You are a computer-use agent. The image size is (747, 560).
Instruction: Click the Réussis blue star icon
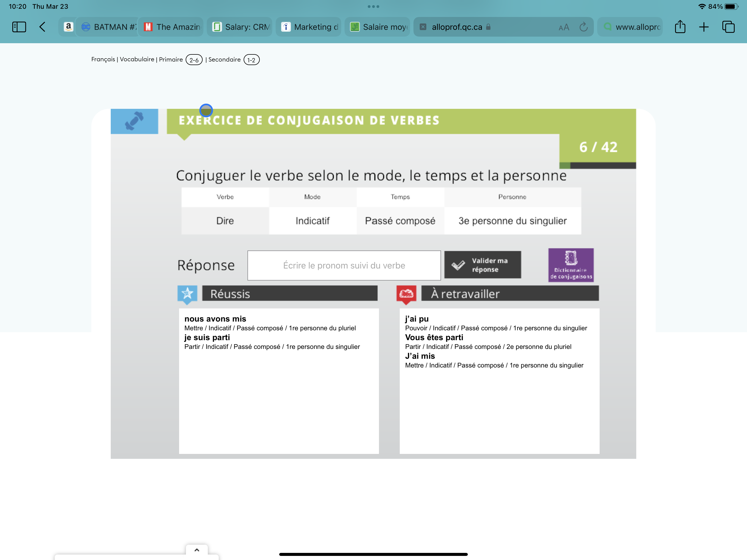(187, 293)
